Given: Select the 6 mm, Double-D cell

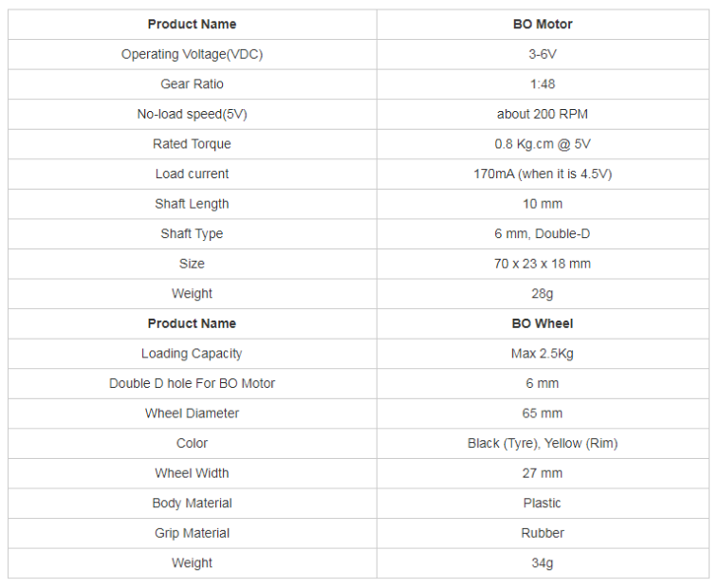Looking at the screenshot, I should 543,234.
